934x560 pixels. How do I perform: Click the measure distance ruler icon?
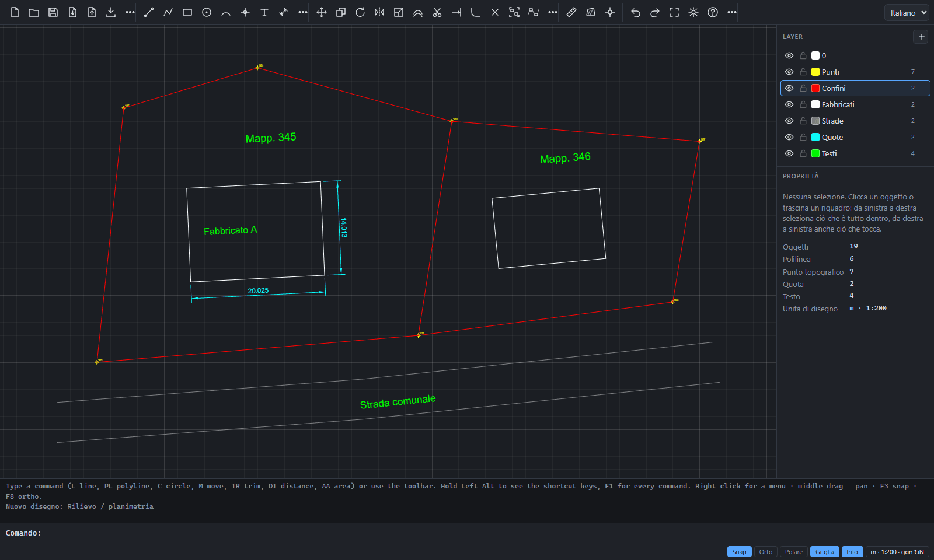[x=571, y=12]
